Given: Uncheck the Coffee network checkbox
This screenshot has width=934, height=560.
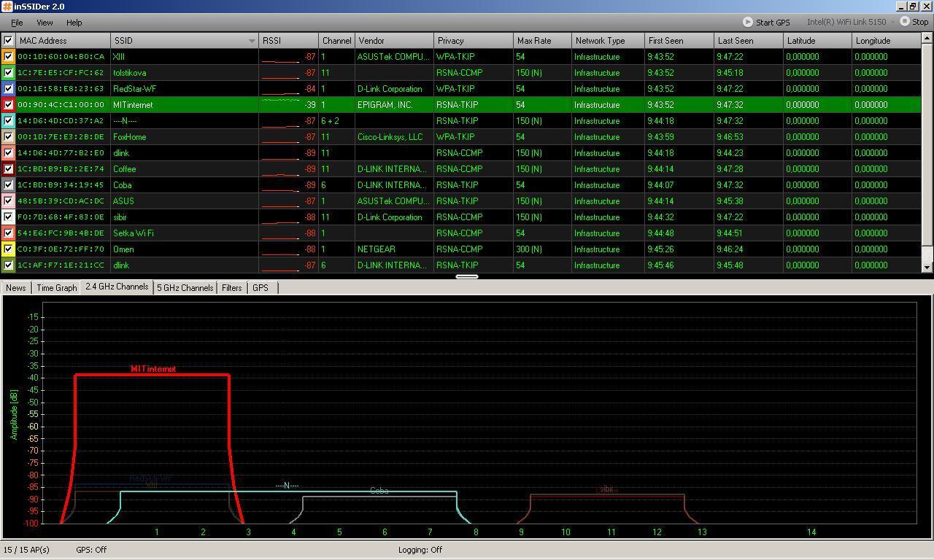Looking at the screenshot, I should (x=8, y=169).
